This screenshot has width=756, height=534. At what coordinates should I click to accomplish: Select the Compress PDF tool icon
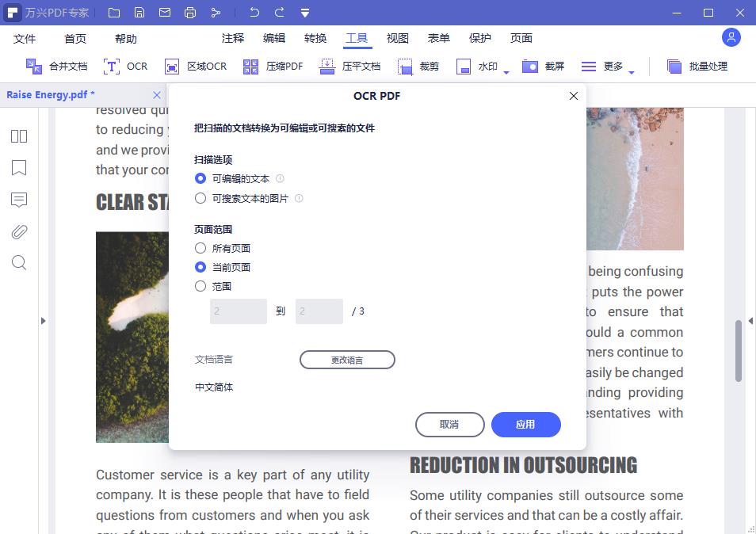tap(251, 67)
